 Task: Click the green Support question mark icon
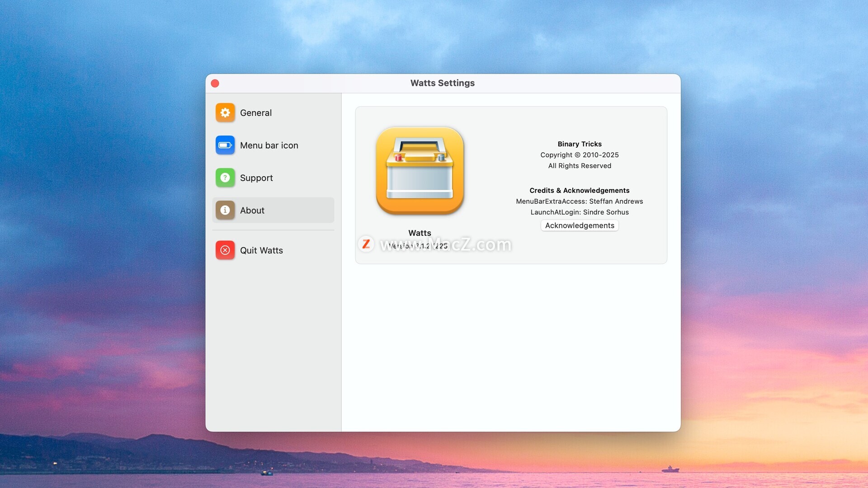click(225, 178)
